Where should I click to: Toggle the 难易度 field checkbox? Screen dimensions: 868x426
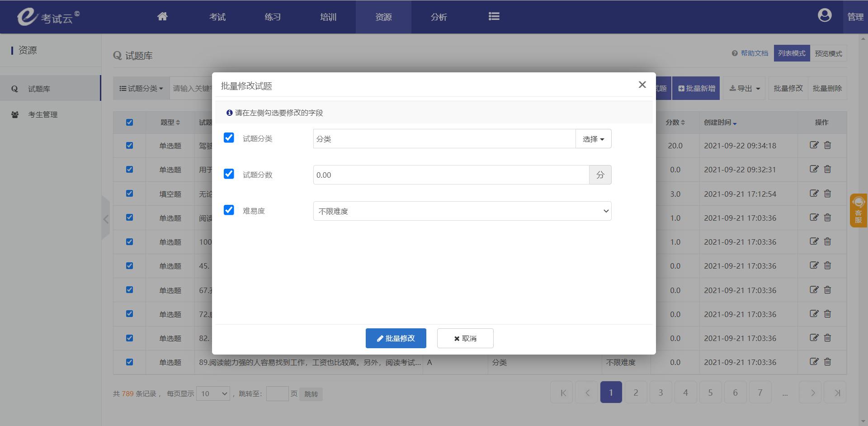click(x=229, y=210)
